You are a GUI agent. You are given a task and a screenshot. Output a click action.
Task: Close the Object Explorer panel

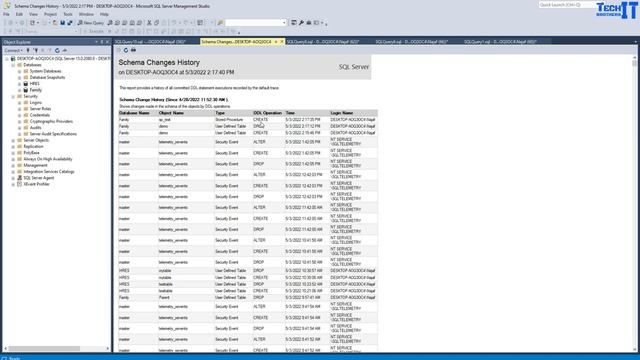(107, 42)
